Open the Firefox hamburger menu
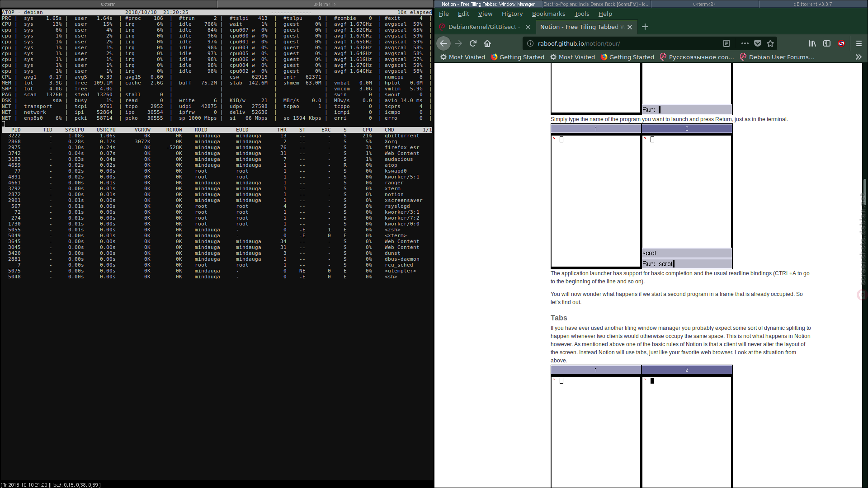 (859, 43)
